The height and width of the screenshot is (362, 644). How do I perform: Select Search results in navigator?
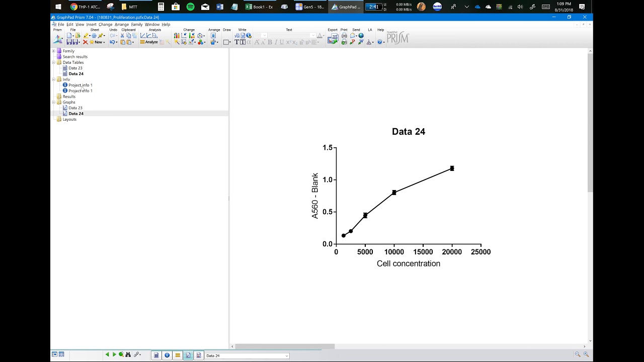[75, 56]
